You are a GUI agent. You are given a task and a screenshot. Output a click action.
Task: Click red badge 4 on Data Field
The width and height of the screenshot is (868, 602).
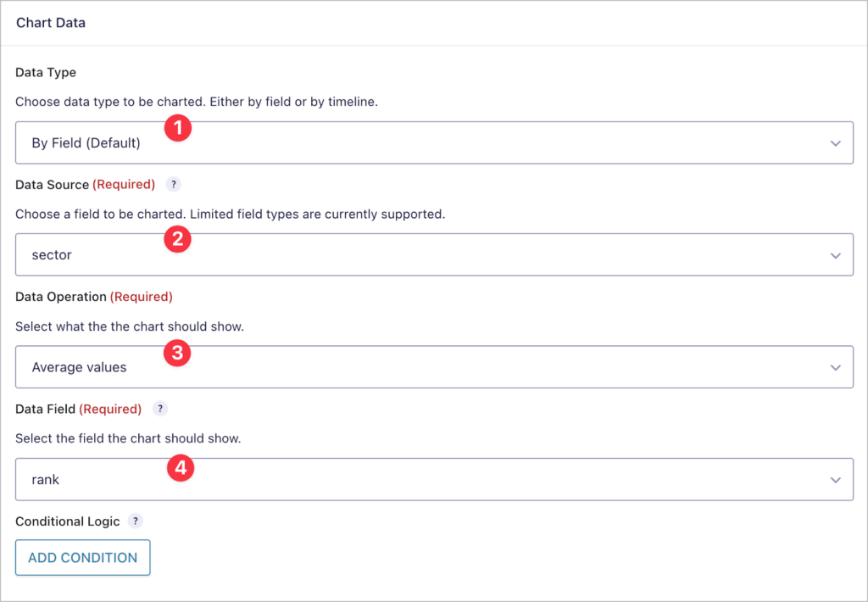(x=180, y=467)
